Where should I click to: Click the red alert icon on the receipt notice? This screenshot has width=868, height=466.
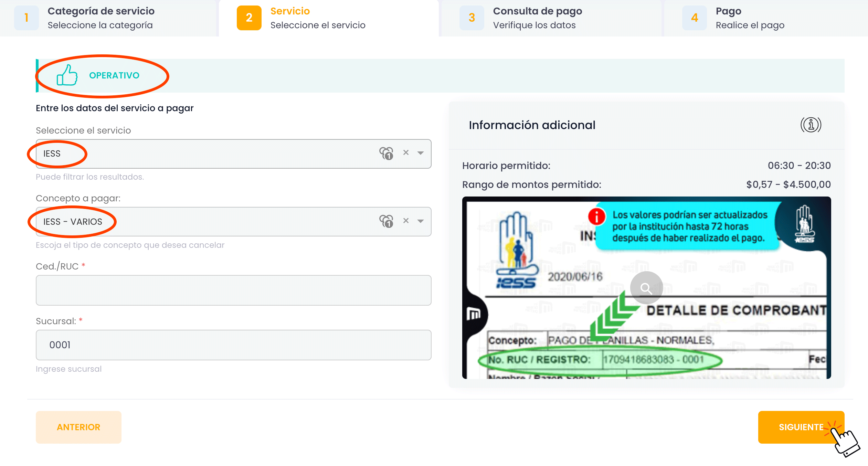(596, 216)
